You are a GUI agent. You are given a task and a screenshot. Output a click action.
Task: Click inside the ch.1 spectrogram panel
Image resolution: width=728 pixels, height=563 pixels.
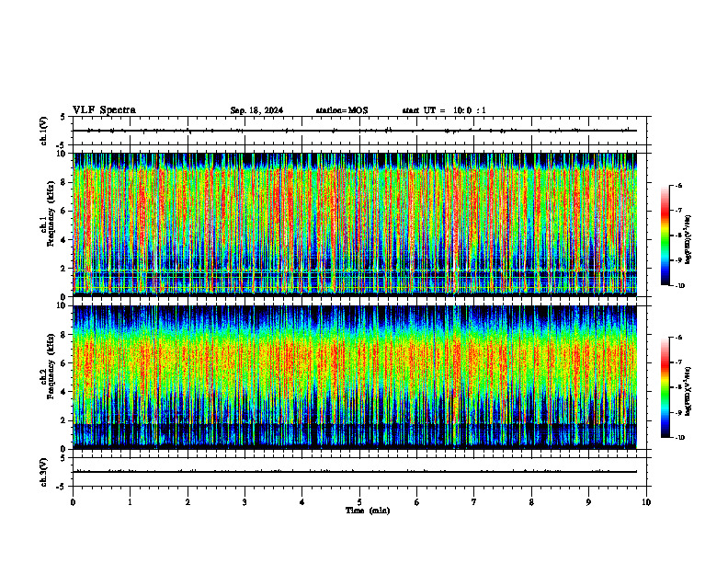pyautogui.click(x=355, y=224)
